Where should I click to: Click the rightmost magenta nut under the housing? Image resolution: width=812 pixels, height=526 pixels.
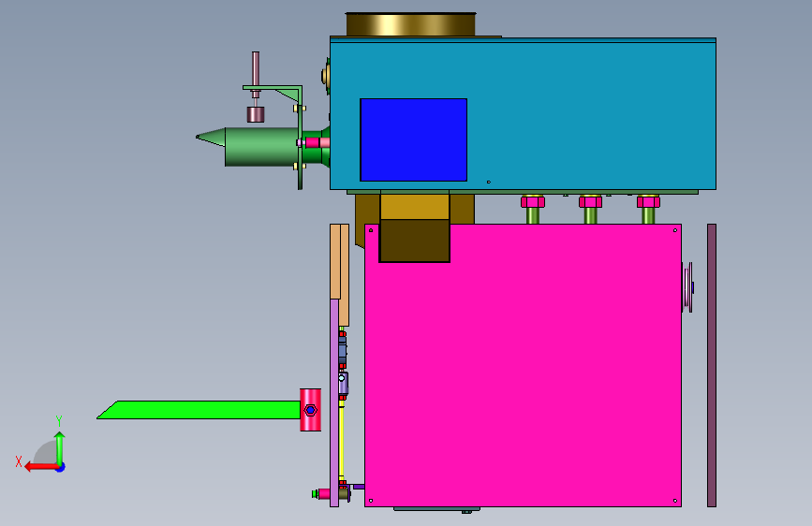[648, 201]
